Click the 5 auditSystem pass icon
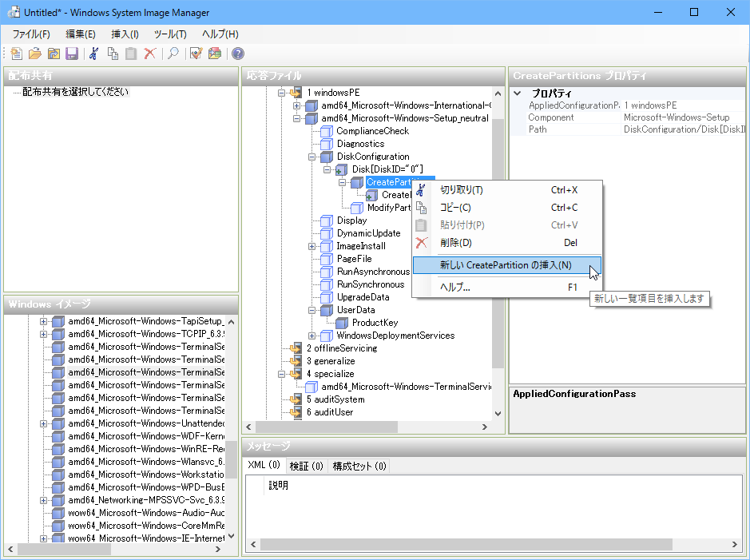 pos(296,399)
